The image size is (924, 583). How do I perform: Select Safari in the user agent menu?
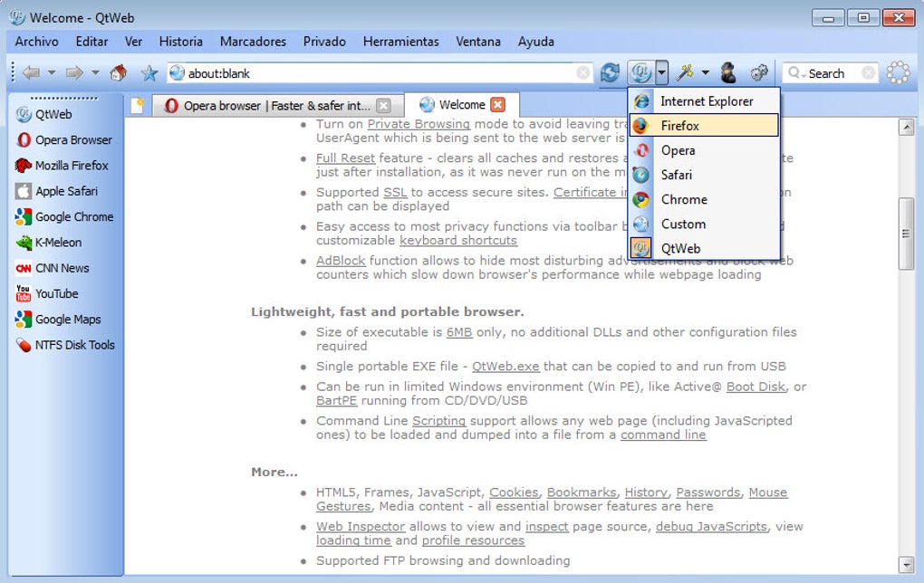(704, 175)
